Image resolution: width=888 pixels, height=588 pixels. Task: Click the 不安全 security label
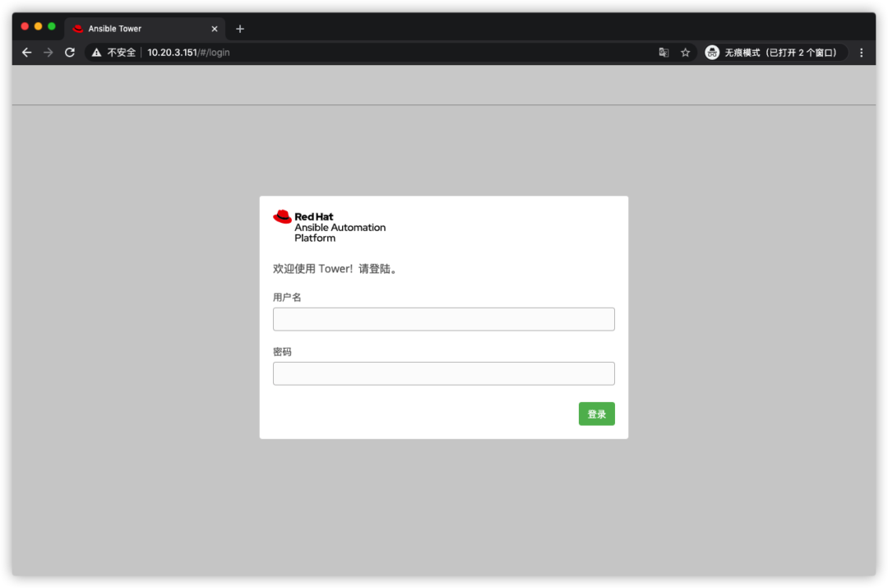[x=122, y=53]
